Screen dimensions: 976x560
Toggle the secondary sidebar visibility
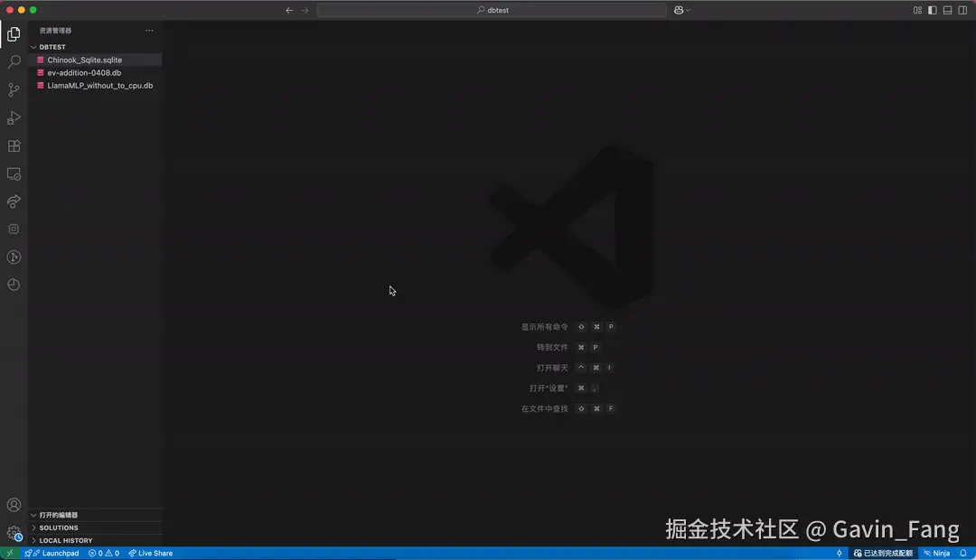962,10
